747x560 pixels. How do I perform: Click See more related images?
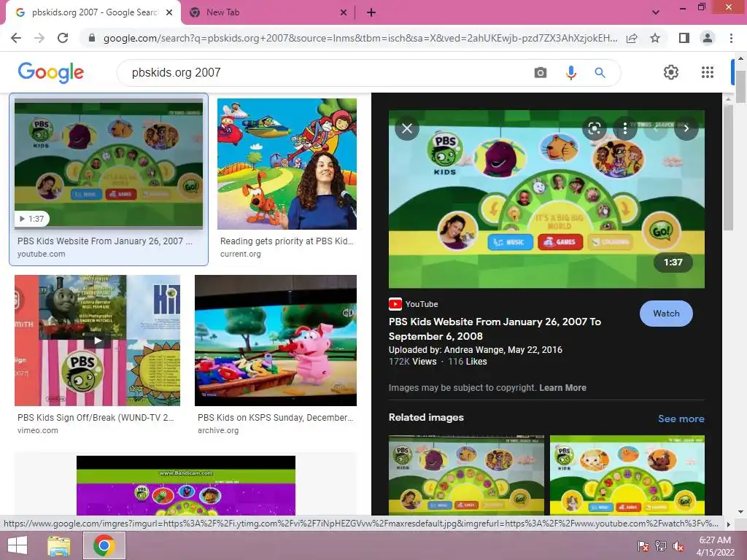[x=681, y=419]
